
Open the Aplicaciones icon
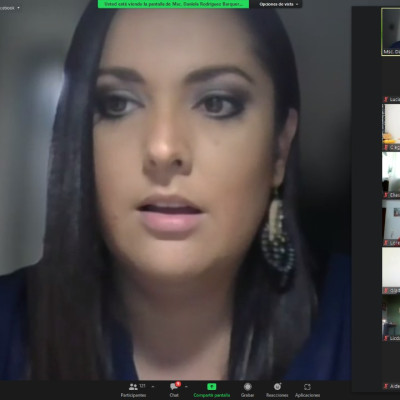click(x=307, y=387)
